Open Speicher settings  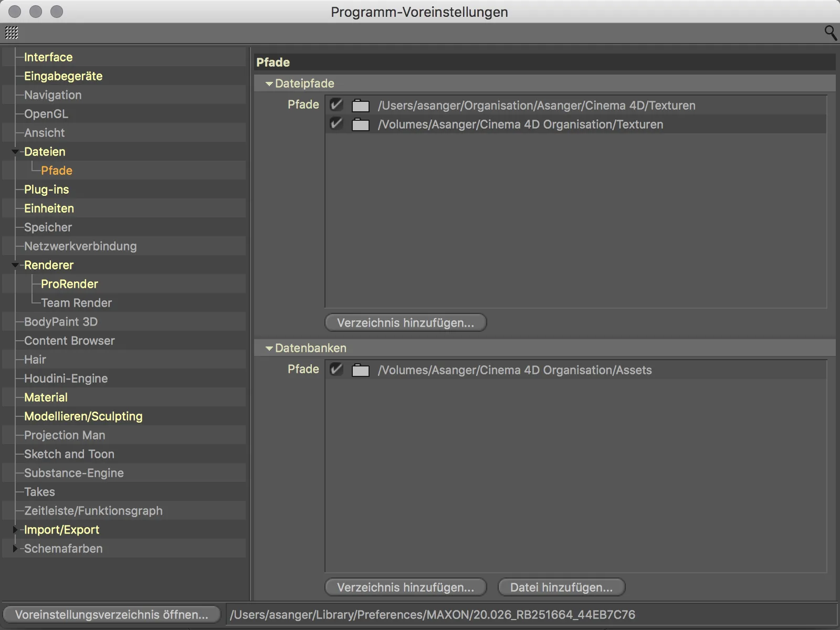pos(48,227)
